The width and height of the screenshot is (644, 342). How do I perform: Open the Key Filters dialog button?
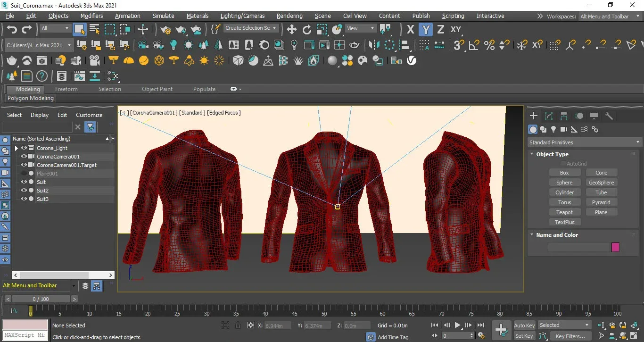(570, 336)
